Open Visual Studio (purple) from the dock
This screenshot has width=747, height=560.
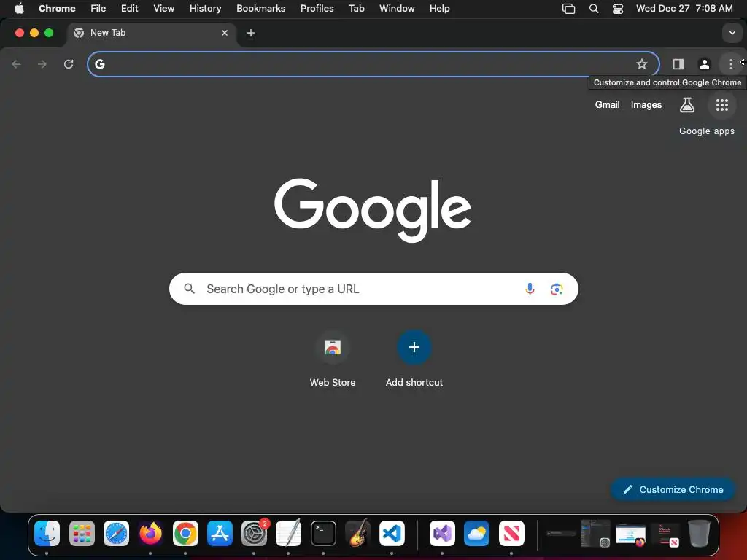[x=442, y=533]
